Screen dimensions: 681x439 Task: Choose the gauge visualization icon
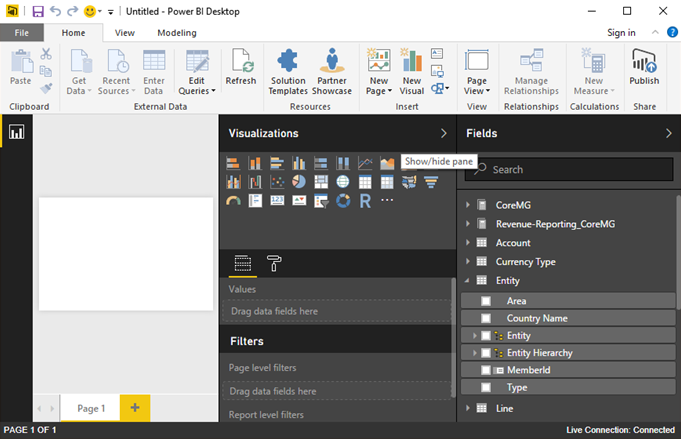click(233, 200)
